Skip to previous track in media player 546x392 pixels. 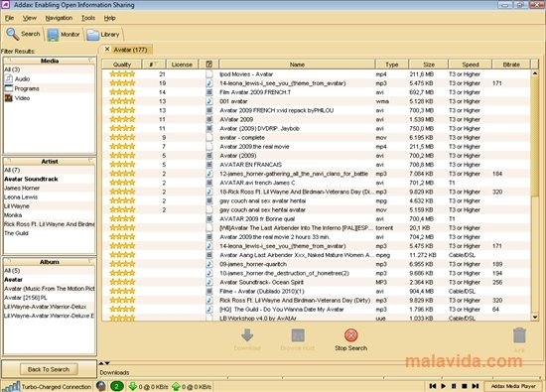pos(433,386)
